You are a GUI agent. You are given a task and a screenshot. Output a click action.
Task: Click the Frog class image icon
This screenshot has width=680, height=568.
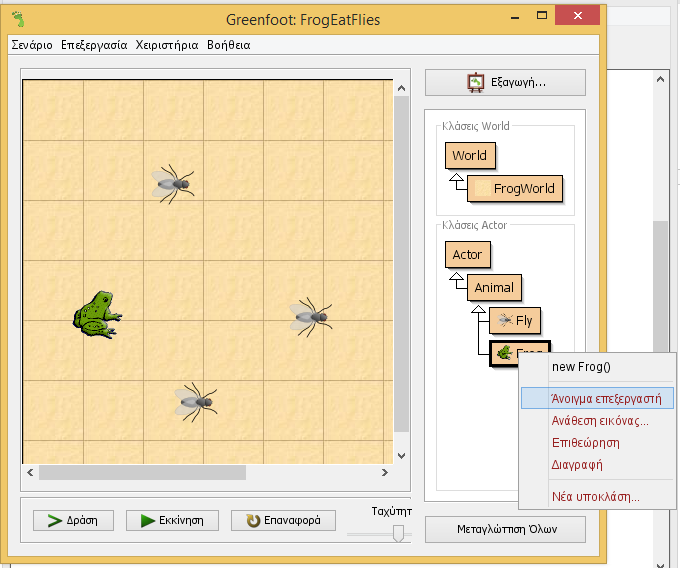point(504,353)
